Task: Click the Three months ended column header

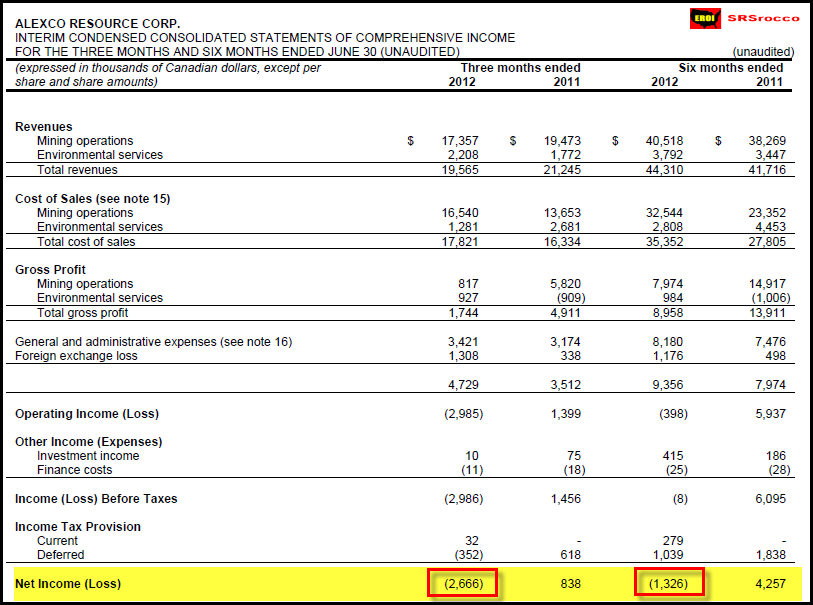Action: (x=521, y=68)
